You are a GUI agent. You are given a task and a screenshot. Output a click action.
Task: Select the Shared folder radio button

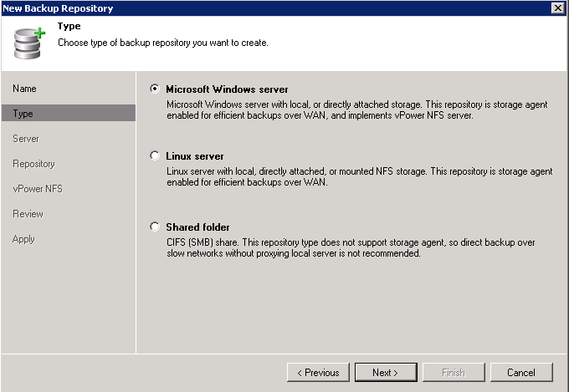pos(155,227)
